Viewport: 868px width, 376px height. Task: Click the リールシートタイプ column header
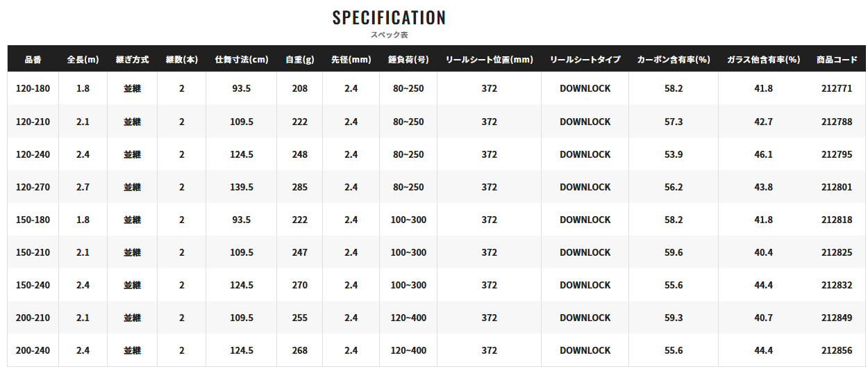(x=585, y=60)
